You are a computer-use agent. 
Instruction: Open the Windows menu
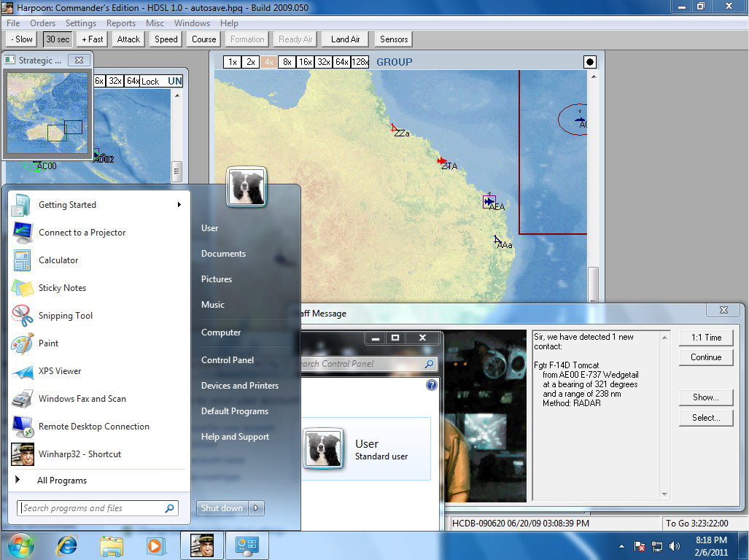tap(192, 23)
